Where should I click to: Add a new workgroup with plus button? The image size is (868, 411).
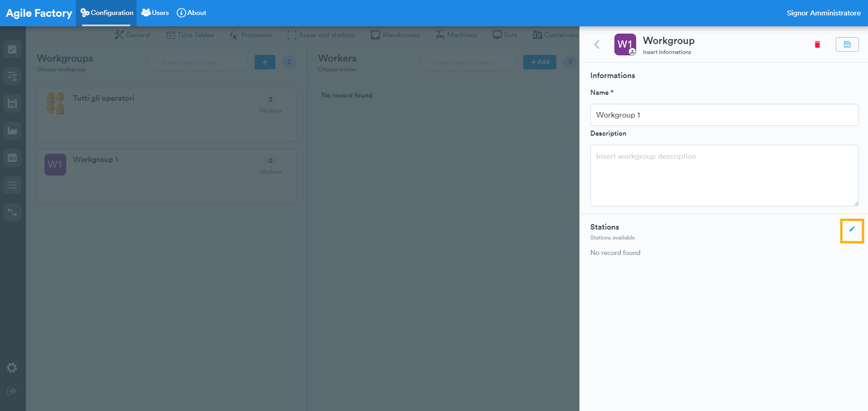click(x=265, y=62)
